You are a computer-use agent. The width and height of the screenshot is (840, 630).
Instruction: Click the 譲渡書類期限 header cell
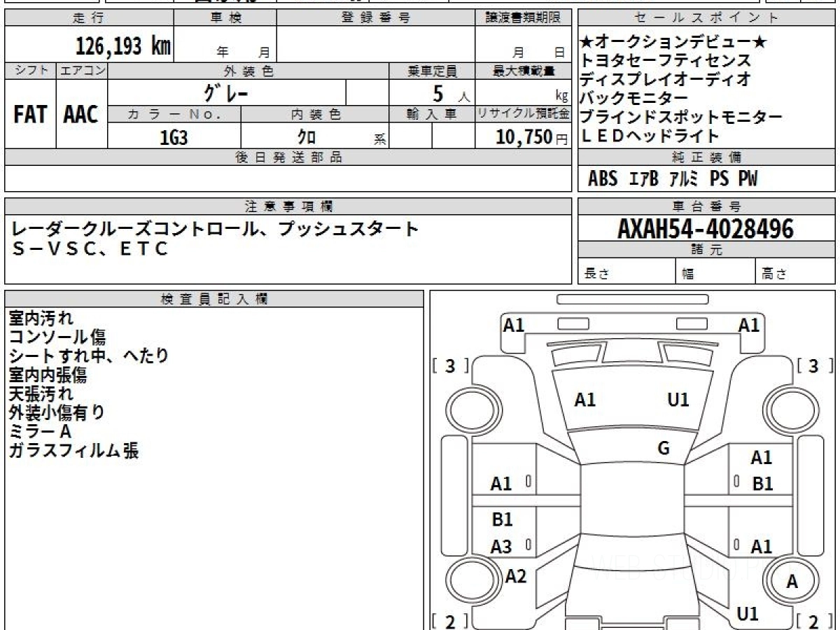click(523, 18)
